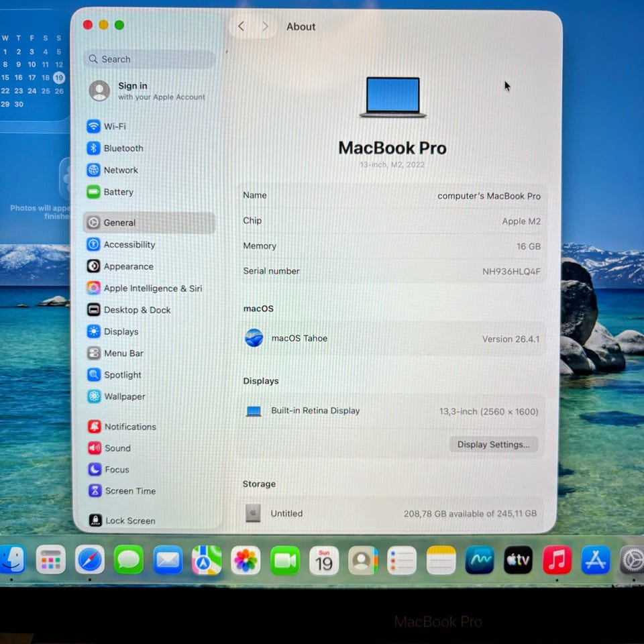
Task: Open Network settings in sidebar
Action: coord(149,170)
